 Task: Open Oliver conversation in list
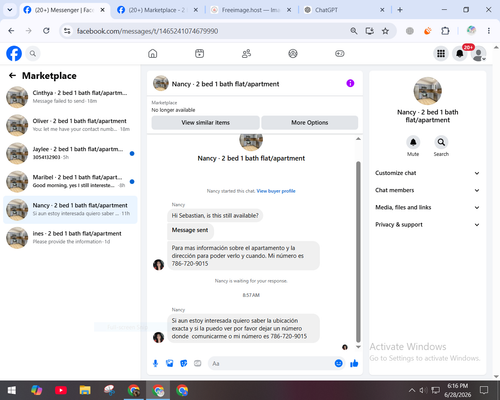[x=70, y=125]
